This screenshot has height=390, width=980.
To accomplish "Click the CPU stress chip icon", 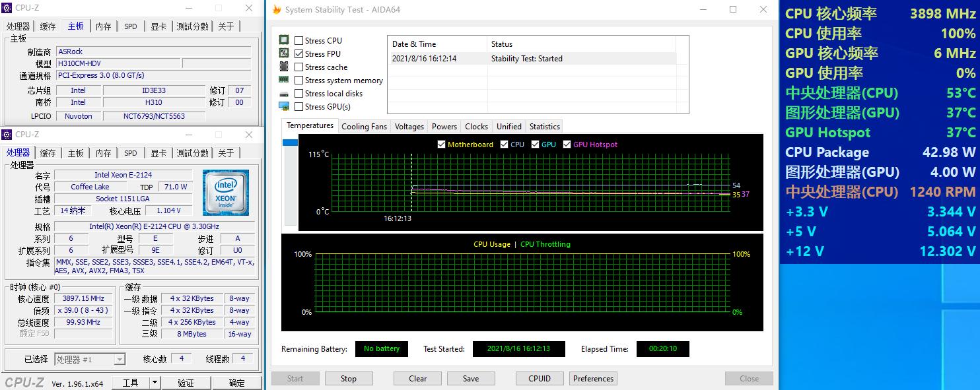I will [284, 40].
